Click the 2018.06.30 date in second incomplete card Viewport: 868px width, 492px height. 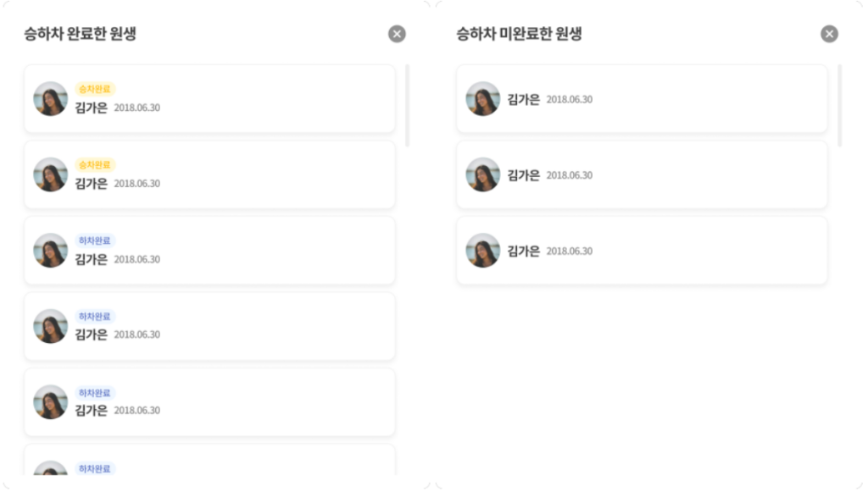(569, 175)
